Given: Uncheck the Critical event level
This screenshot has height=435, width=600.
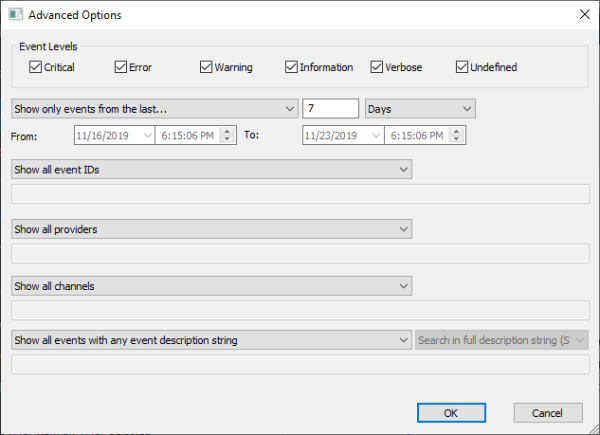Looking at the screenshot, I should 36,68.
